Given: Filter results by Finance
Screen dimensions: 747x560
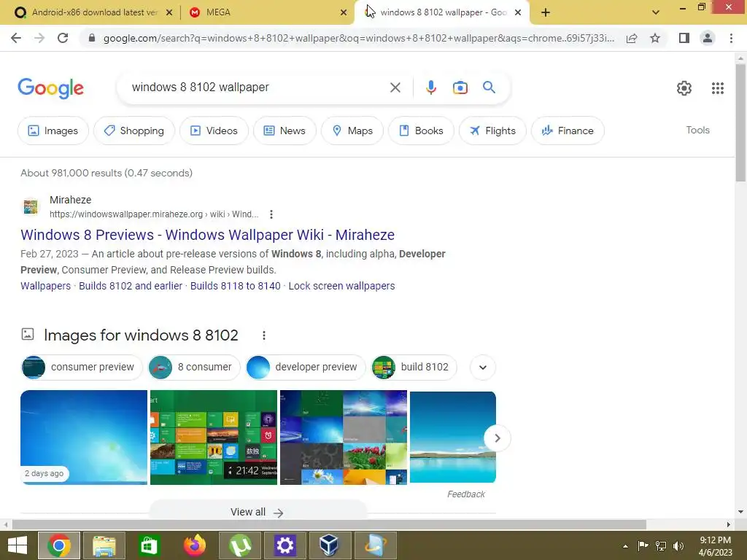Looking at the screenshot, I should 568,131.
